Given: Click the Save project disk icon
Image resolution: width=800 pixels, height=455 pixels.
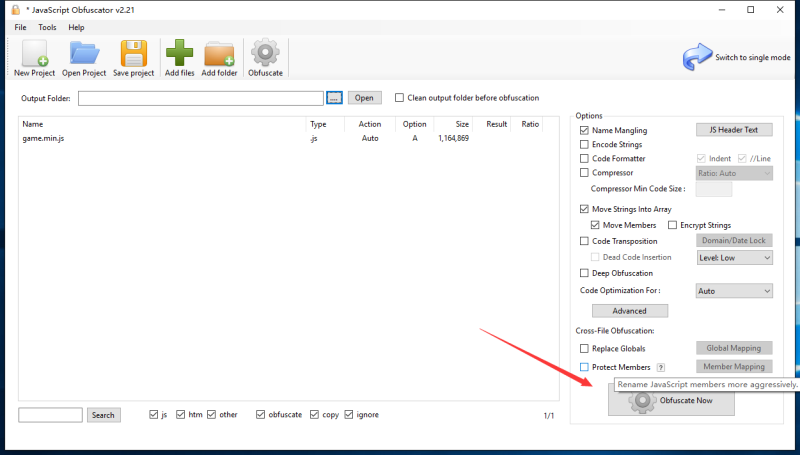Looking at the screenshot, I should click(134, 53).
